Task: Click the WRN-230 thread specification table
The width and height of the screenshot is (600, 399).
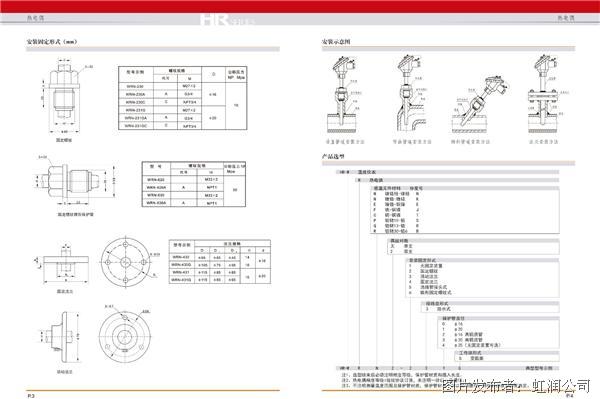Action: pos(183,98)
